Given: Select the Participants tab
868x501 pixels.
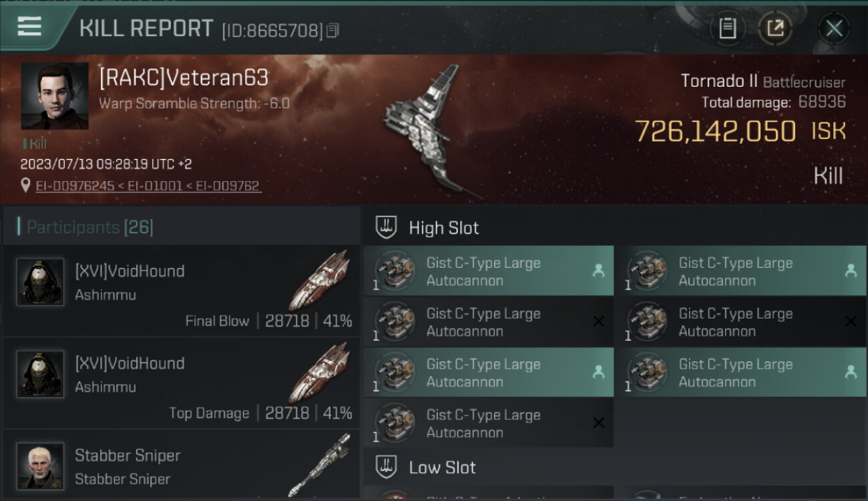Looking at the screenshot, I should 90,227.
